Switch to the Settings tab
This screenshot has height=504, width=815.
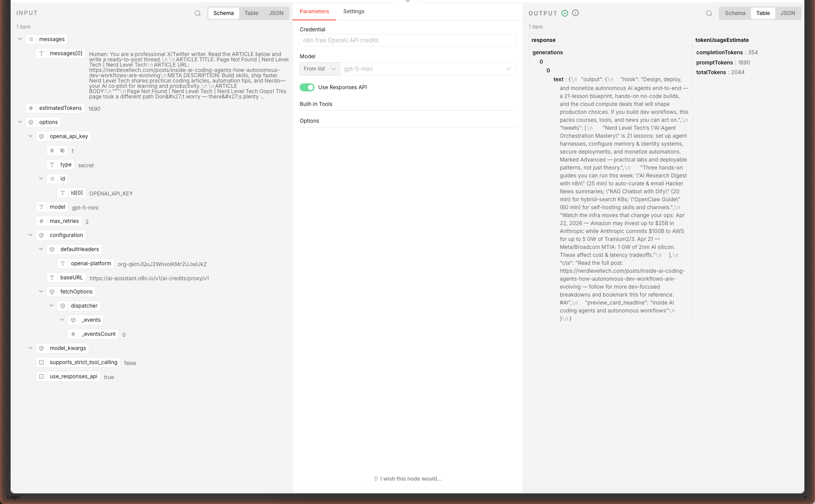tap(353, 11)
